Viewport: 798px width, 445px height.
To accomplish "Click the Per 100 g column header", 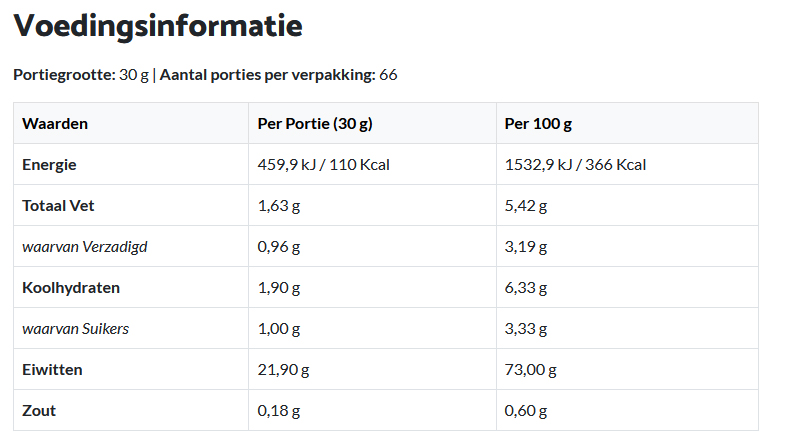I will tap(538, 124).
